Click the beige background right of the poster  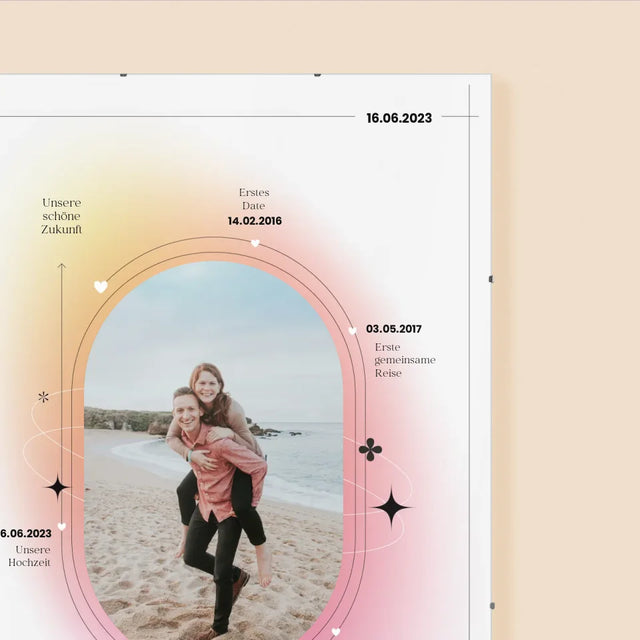(x=570, y=350)
